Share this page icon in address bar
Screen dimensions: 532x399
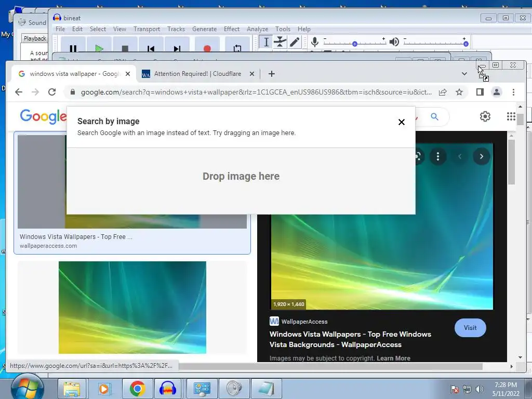click(x=443, y=92)
